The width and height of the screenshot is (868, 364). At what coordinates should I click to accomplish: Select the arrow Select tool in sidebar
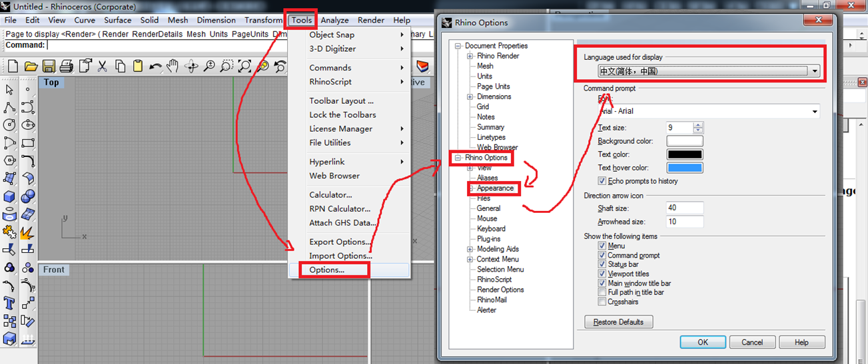click(10, 89)
